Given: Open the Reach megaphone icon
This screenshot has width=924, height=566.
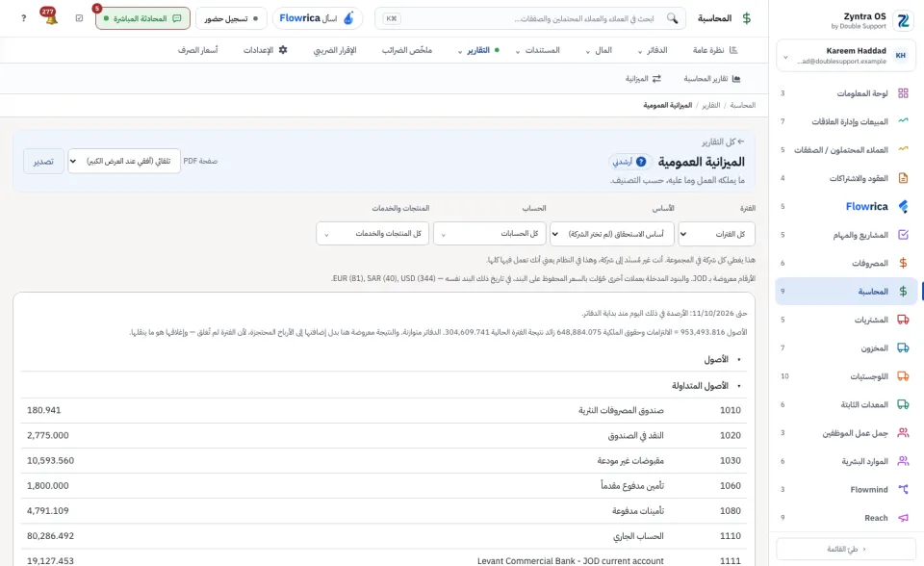Looking at the screenshot, I should pos(903,518).
